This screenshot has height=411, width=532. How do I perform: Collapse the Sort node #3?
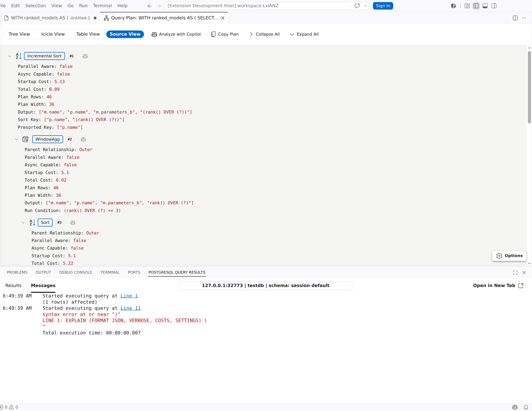[23, 223]
